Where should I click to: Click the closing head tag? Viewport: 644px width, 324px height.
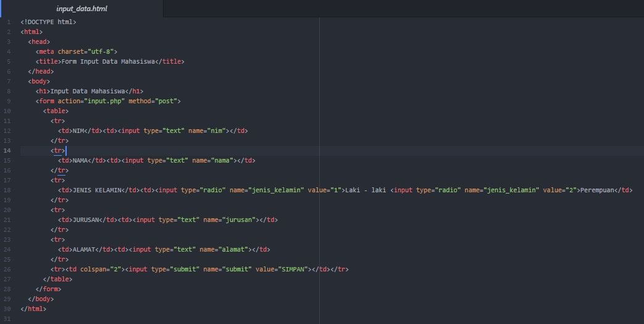point(41,72)
